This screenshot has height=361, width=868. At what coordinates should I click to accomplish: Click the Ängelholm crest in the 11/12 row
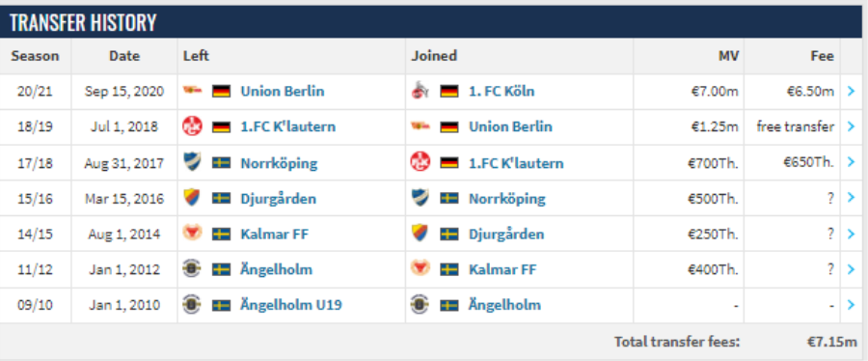[x=192, y=269]
